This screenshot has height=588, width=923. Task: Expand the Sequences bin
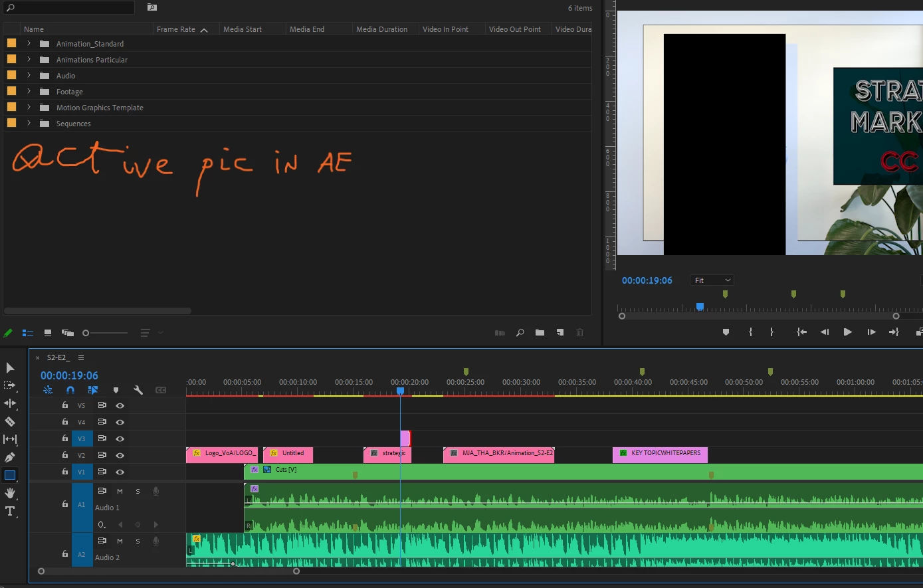(29, 124)
